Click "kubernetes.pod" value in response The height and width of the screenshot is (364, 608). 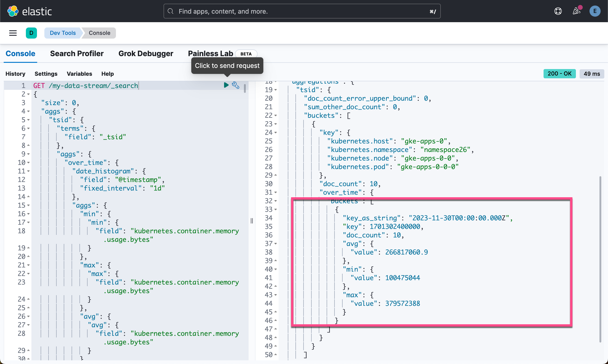click(x=428, y=167)
